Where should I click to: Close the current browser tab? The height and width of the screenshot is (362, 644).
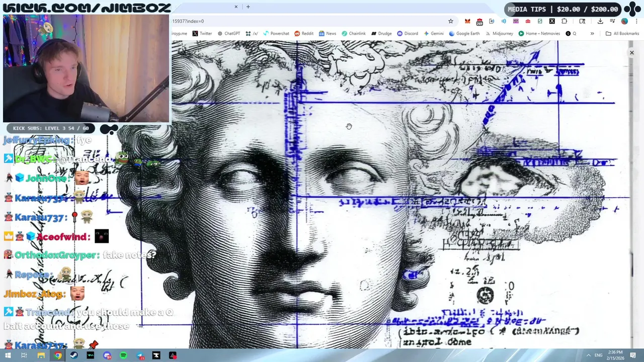coord(236,7)
